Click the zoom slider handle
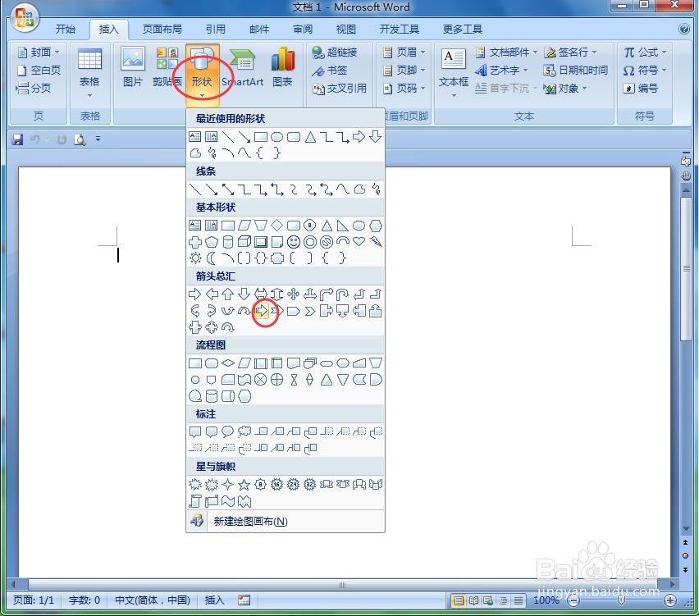The width and height of the screenshot is (699, 616). coord(621,601)
